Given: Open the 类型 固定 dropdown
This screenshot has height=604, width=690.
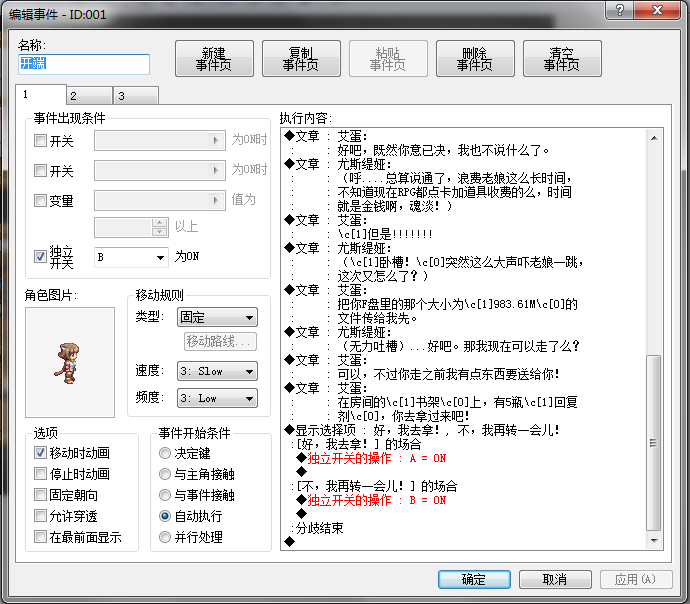Looking at the screenshot, I should point(217,317).
